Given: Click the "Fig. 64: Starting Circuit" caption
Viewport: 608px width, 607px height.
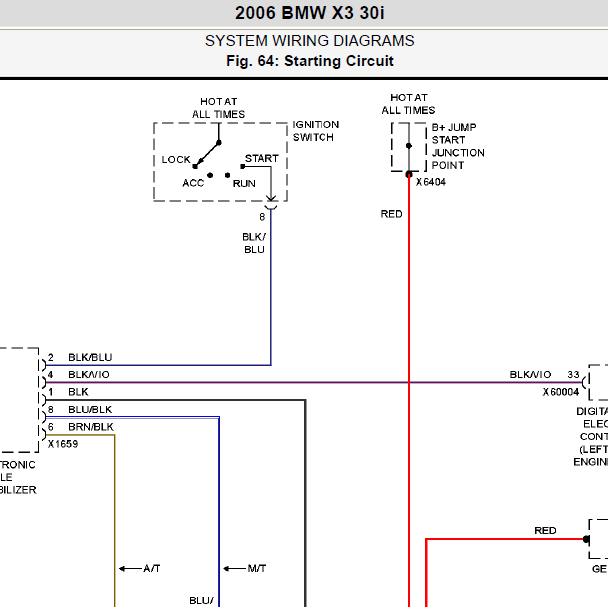Looking at the screenshot, I should pos(309,61).
